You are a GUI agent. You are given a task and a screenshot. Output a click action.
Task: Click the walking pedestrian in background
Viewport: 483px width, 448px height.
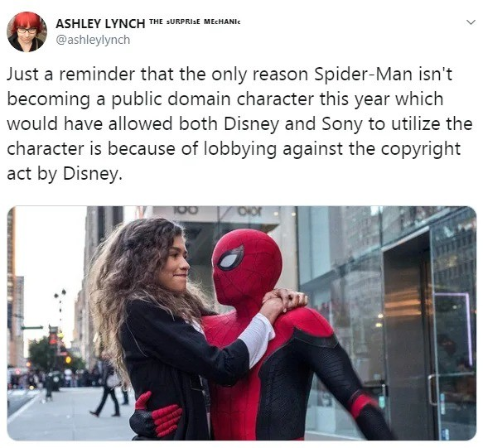coord(106,385)
